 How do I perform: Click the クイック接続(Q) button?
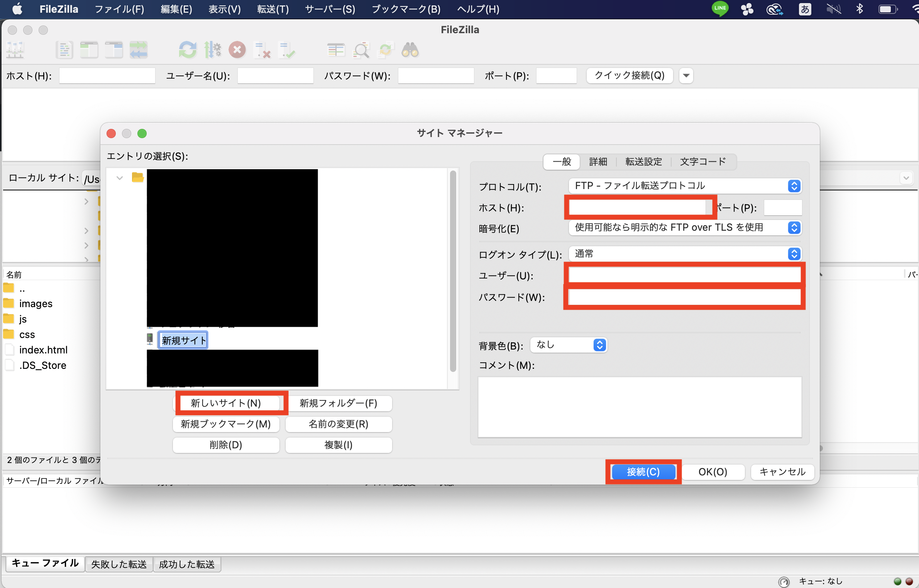tap(630, 76)
